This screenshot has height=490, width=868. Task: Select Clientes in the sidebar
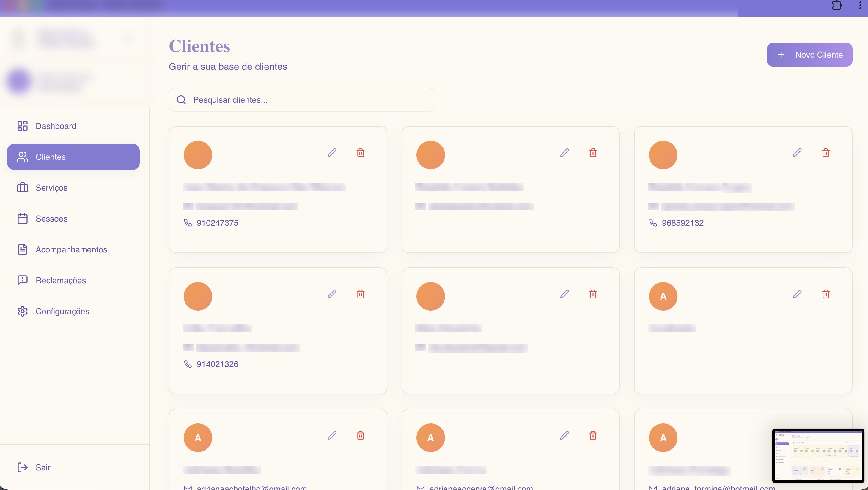(x=73, y=157)
